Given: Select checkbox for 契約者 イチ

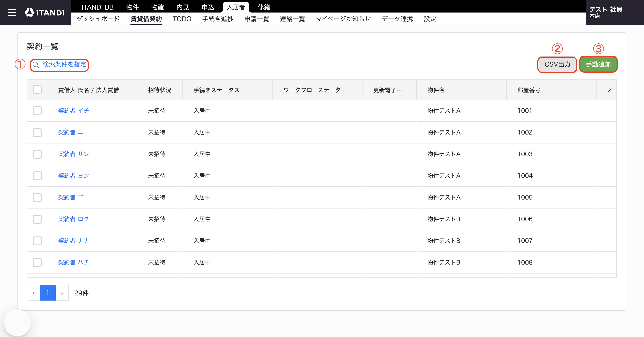Looking at the screenshot, I should point(37,111).
